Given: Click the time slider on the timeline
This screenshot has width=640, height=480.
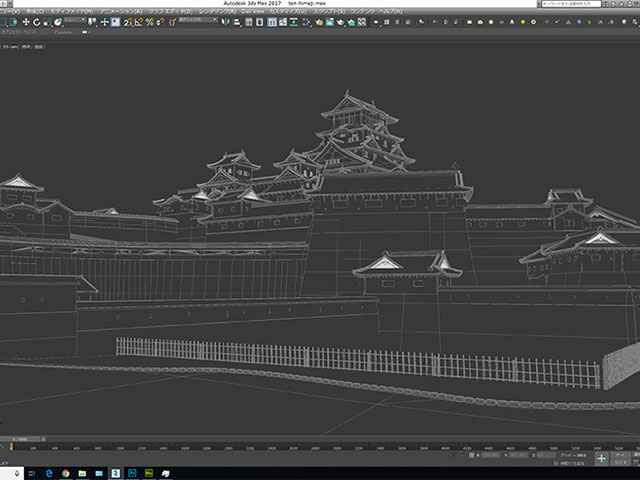Looking at the screenshot, I should tap(20, 439).
